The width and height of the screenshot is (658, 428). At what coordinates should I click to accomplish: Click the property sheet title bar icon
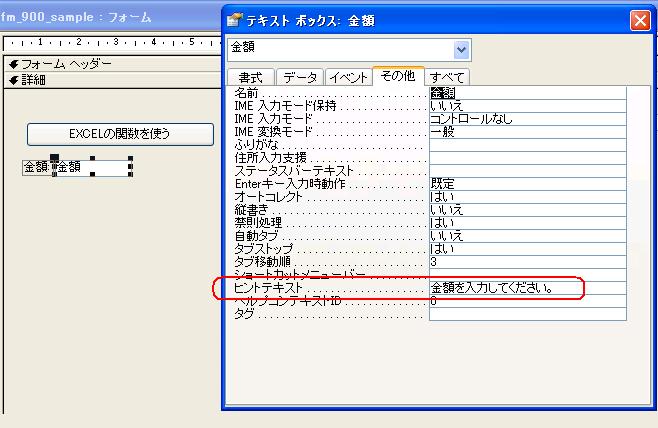click(235, 19)
